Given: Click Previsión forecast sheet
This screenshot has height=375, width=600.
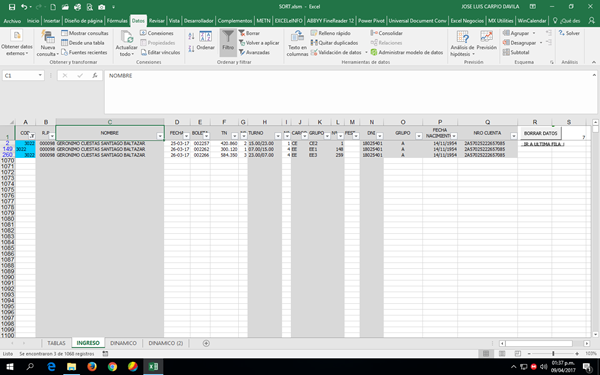Looking at the screenshot, I should 486,41.
